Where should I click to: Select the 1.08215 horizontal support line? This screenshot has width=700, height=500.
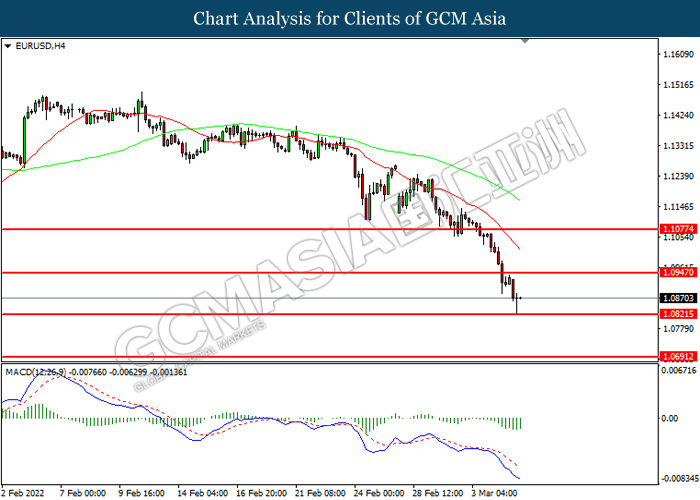[330, 314]
